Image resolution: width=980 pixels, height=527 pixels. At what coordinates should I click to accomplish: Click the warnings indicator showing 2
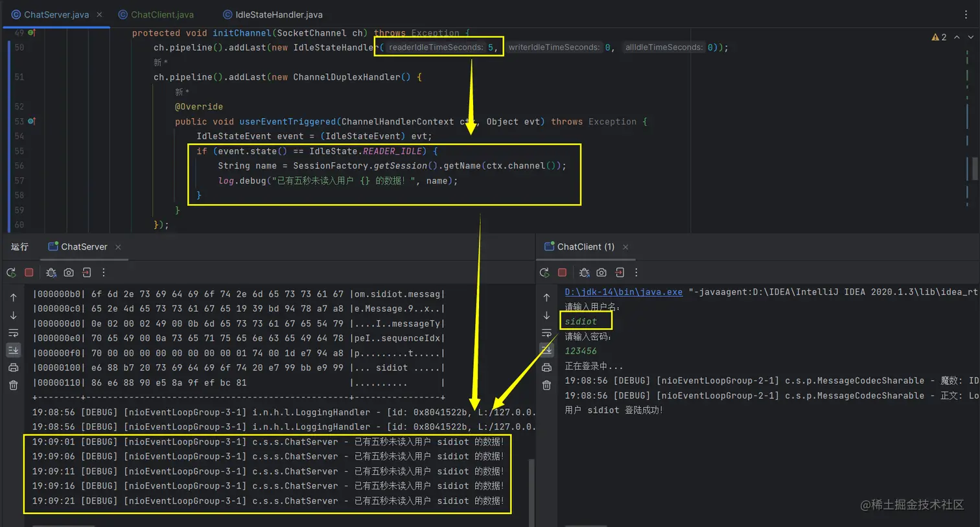(x=939, y=37)
